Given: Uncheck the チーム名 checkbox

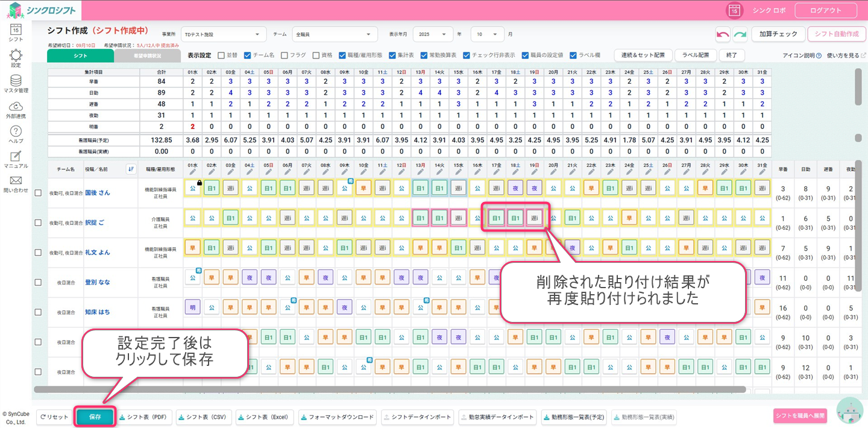Looking at the screenshot, I should click(x=248, y=55).
